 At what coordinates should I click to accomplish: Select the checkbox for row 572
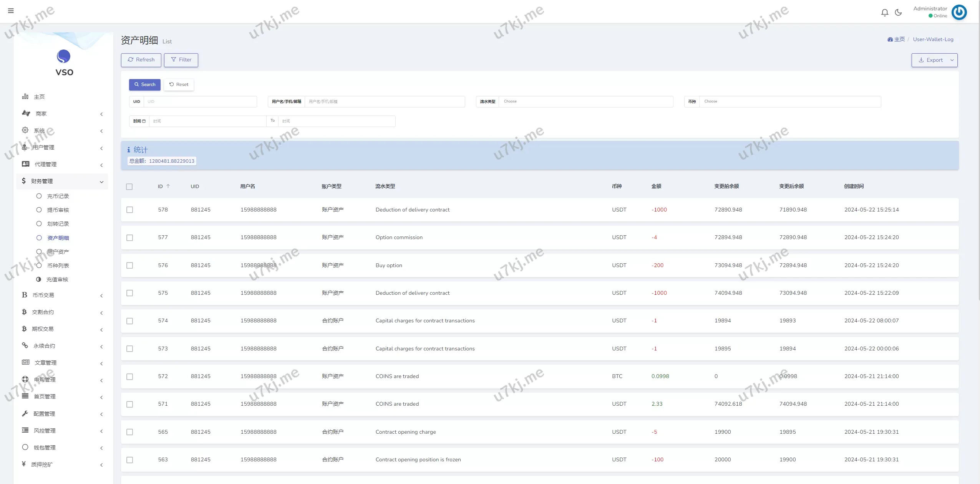130,377
